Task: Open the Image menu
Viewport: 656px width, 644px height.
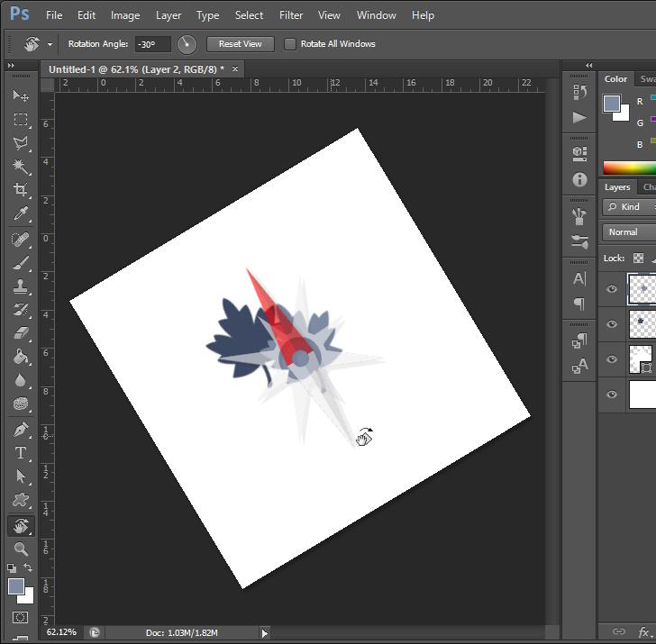Action: pyautogui.click(x=125, y=15)
